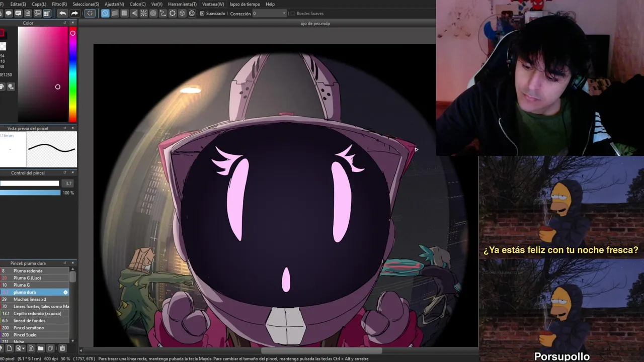The image size is (644, 362).
Task: Open the Herramienta(T) menu
Action: [x=182, y=4]
